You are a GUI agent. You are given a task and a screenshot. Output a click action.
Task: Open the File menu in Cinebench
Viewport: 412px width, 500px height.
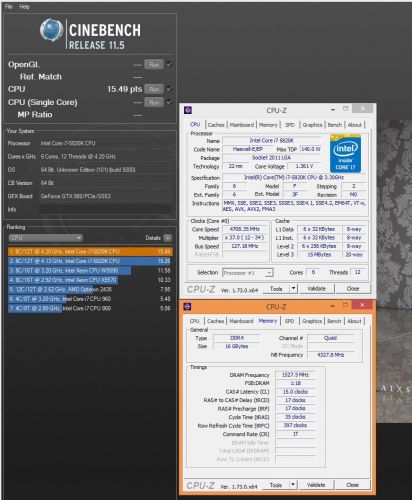[9, 6]
